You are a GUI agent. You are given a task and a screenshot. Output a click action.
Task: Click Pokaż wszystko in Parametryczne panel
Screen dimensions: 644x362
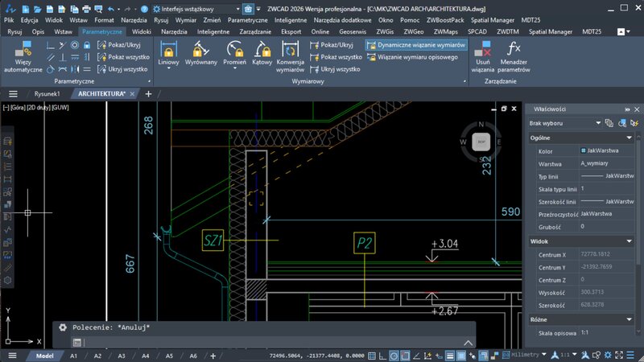(124, 57)
